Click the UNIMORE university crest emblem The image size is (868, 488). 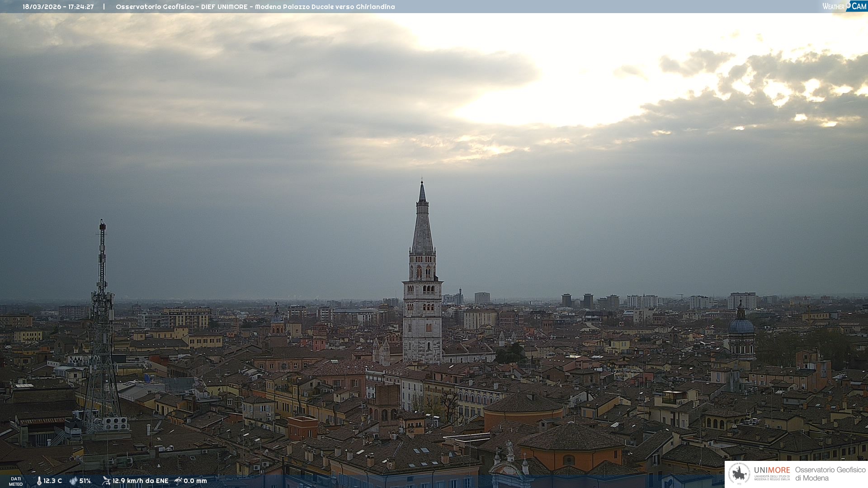(739, 474)
